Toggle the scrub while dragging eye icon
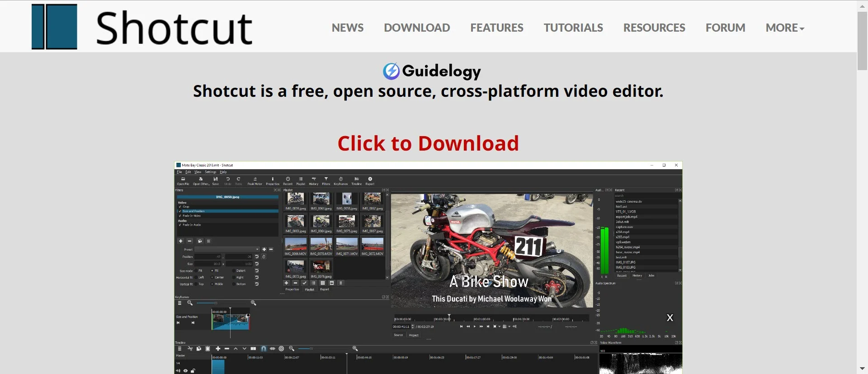 coord(272,349)
